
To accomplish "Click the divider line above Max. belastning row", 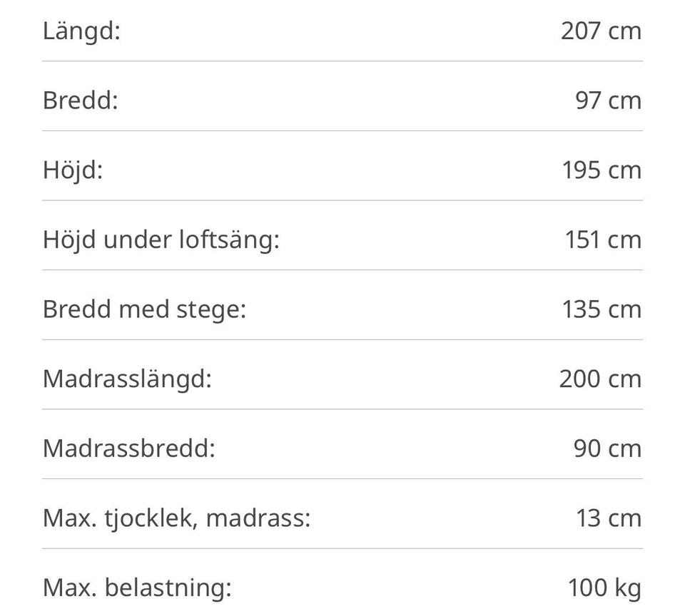I will 342,548.
